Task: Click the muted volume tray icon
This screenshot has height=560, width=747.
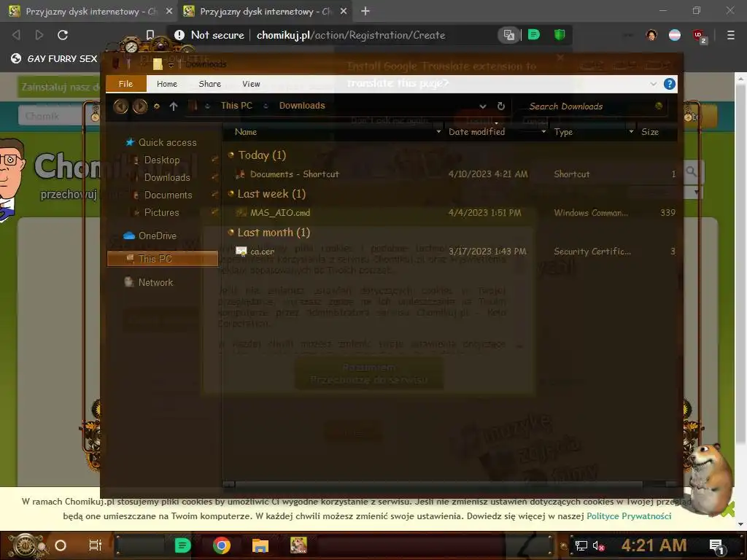Action: [x=598, y=546]
